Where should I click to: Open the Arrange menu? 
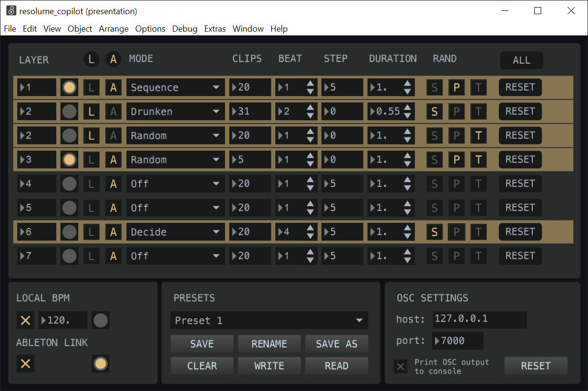tap(113, 29)
